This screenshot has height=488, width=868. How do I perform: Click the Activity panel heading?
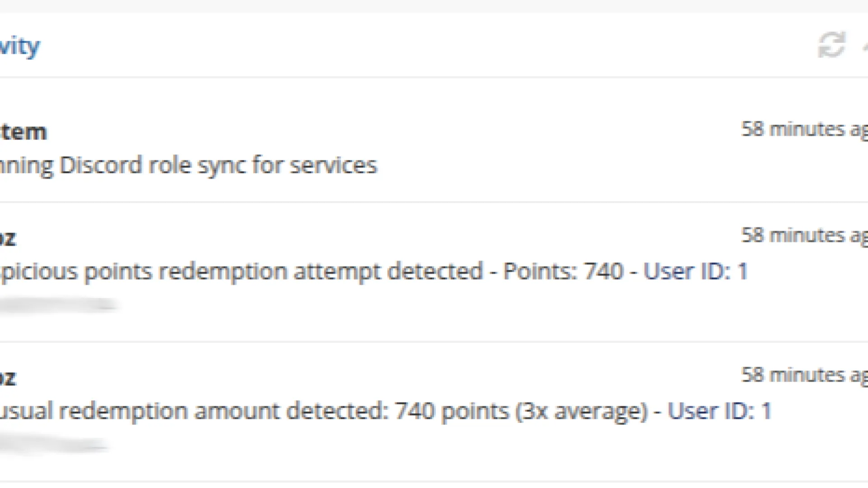[20, 46]
